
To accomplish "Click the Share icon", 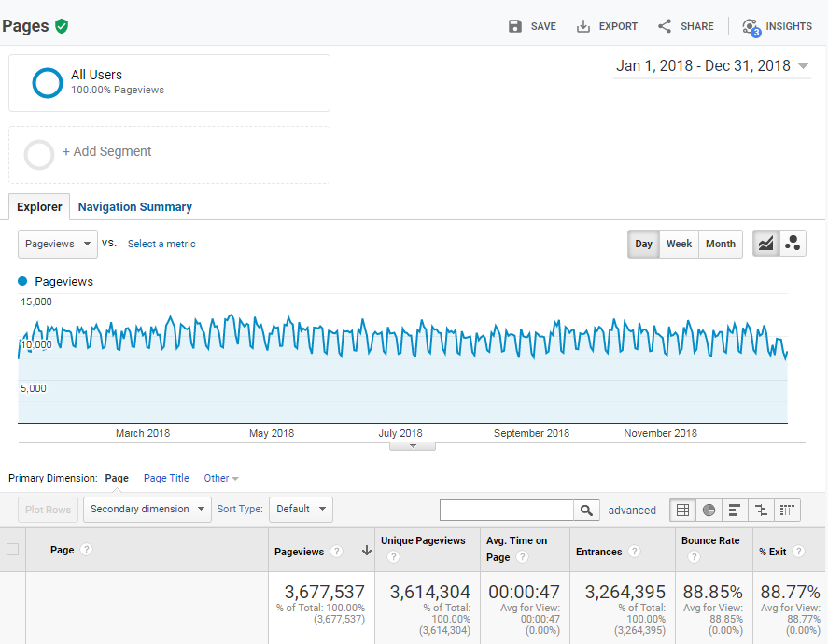I will [x=665, y=26].
